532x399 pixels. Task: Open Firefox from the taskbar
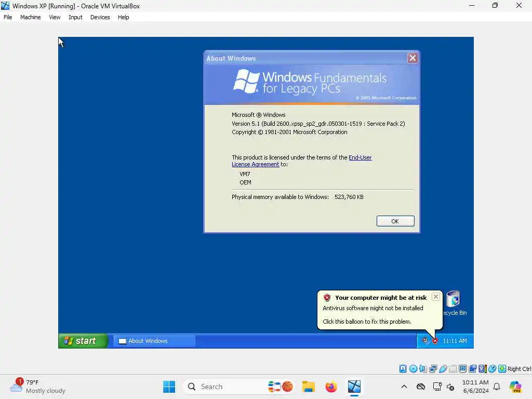pyautogui.click(x=331, y=387)
